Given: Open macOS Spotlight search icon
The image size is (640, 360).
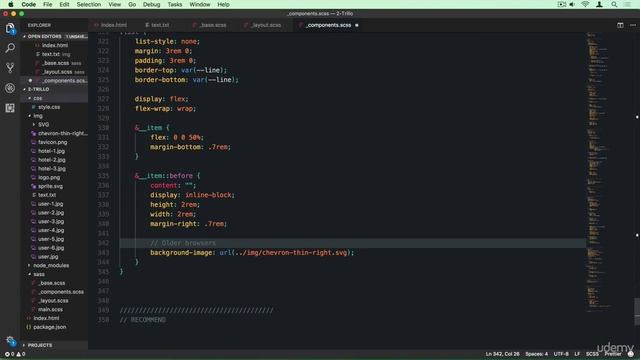Looking at the screenshot, I should (x=614, y=4).
